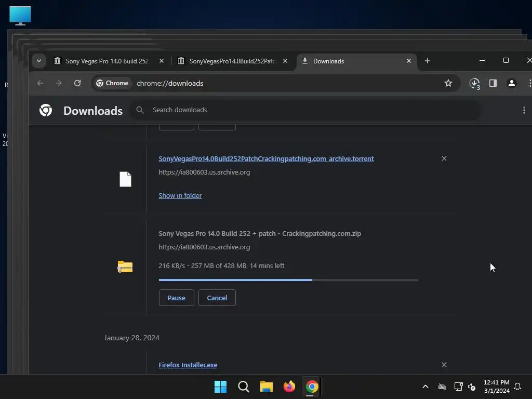
Task: Click the Chrome site info chip
Action: point(112,83)
